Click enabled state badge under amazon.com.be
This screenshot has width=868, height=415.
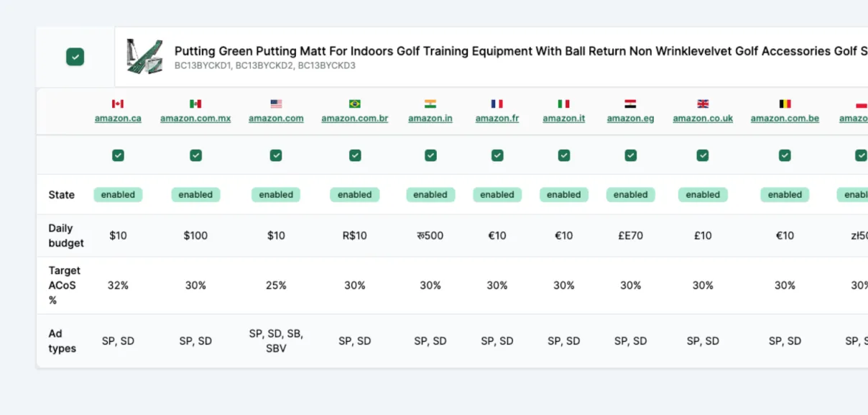point(785,194)
